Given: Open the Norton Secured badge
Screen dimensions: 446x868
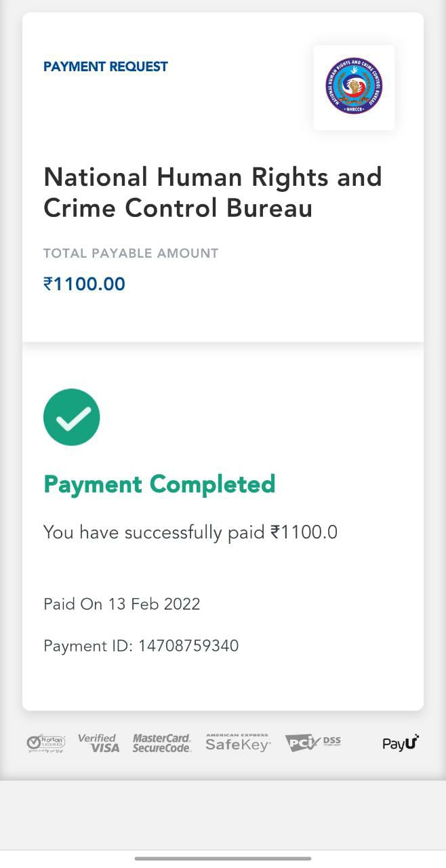Looking at the screenshot, I should 46,743.
